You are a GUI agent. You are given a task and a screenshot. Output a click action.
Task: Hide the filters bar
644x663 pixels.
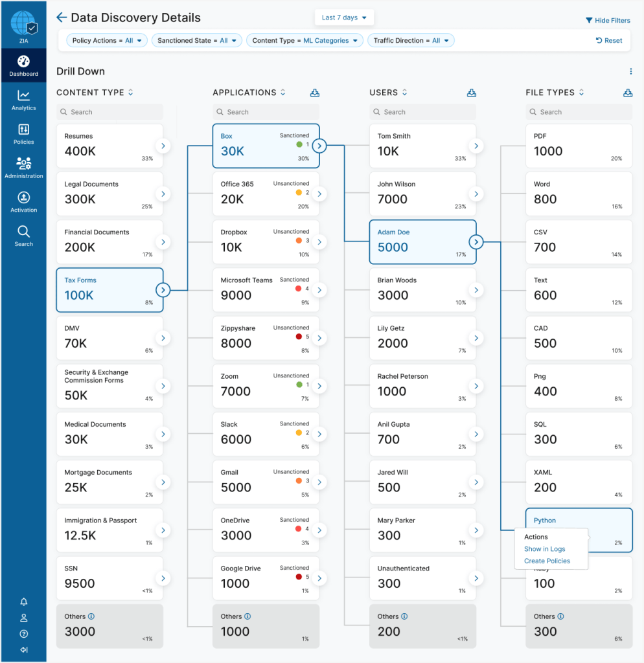click(608, 21)
